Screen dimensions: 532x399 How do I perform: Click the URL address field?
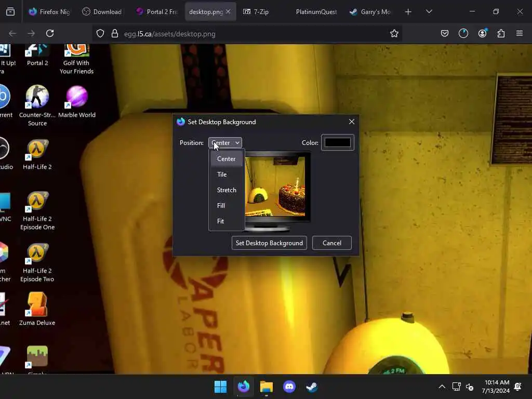(x=248, y=34)
